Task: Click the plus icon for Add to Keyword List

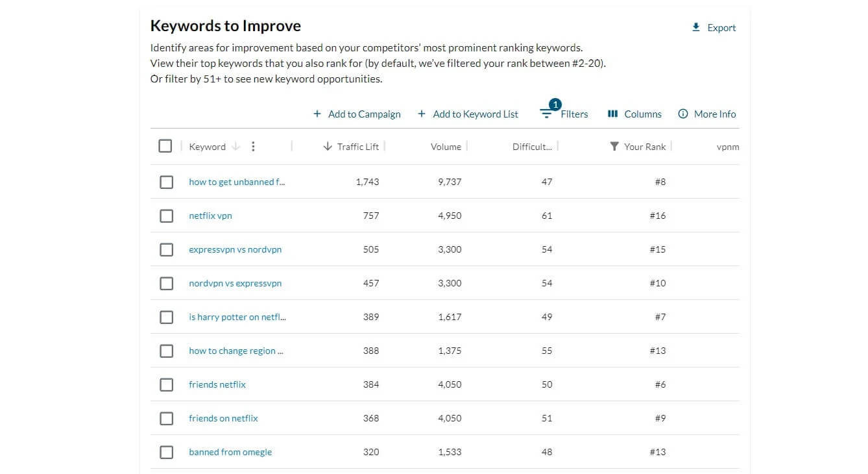Action: 422,114
